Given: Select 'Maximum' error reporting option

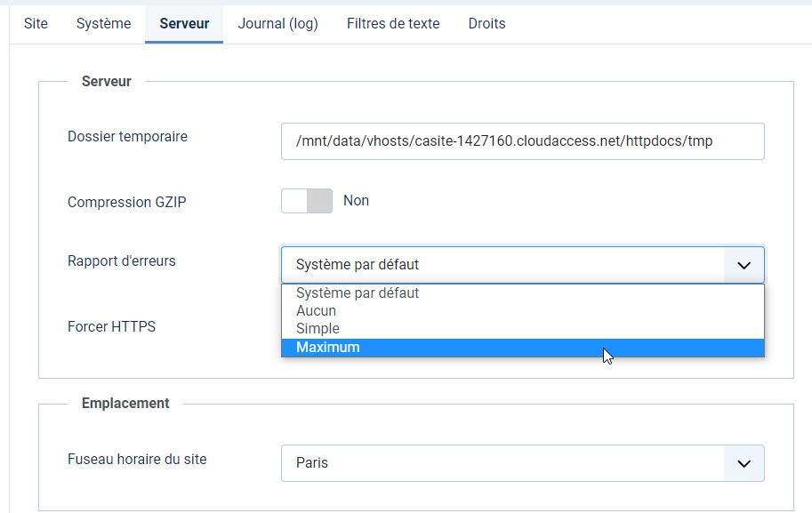Looking at the screenshot, I should click(x=328, y=348).
